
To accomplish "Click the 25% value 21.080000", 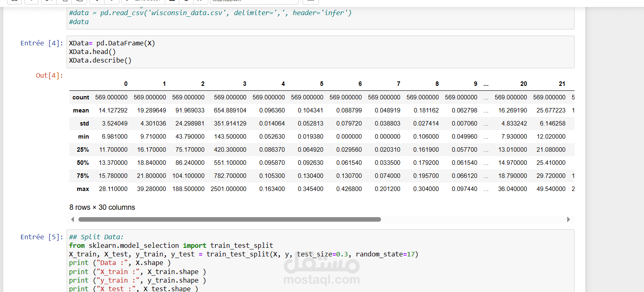I will [551, 150].
